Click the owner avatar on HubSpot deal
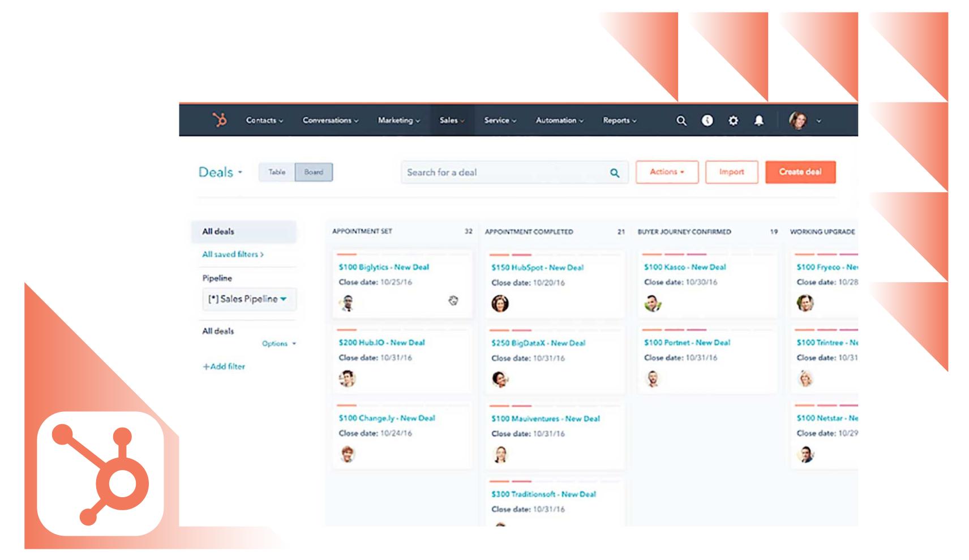This screenshot has width=969, height=560. 500,304
